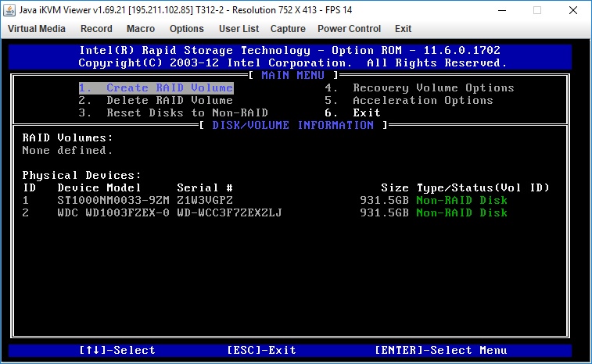This screenshot has width=592, height=364.
Task: Click the [ESC]-Exit hint
Action: (261, 351)
